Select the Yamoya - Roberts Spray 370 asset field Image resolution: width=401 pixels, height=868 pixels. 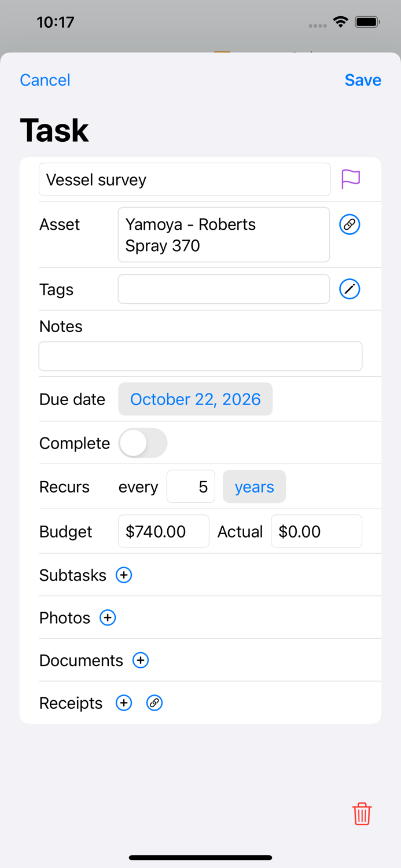(x=223, y=234)
